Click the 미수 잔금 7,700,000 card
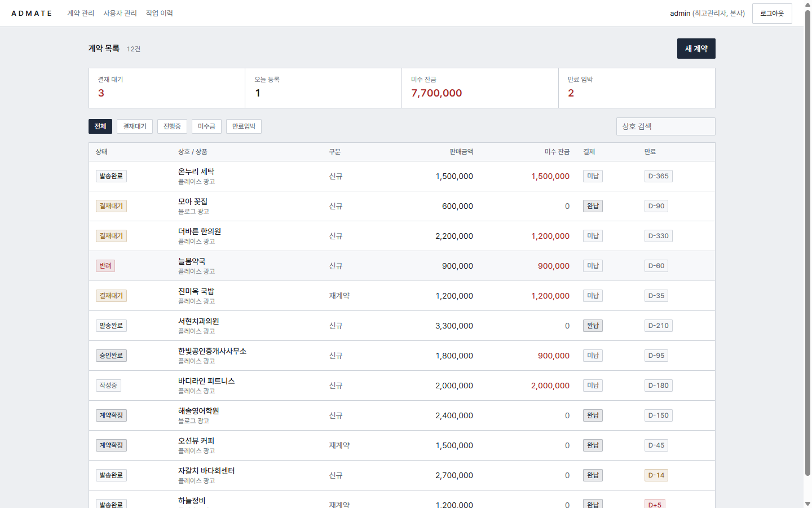 click(480, 88)
